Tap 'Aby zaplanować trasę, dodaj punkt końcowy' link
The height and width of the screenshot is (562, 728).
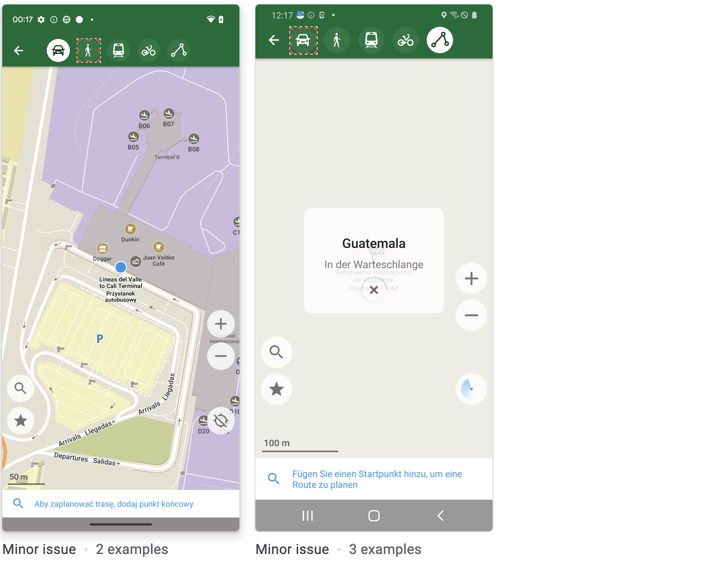pyautogui.click(x=114, y=503)
